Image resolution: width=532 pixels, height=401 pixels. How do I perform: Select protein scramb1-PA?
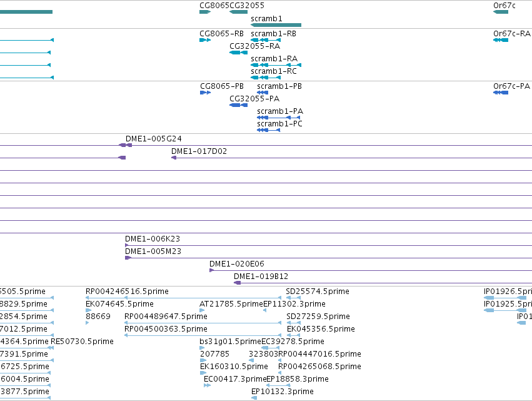click(280, 111)
